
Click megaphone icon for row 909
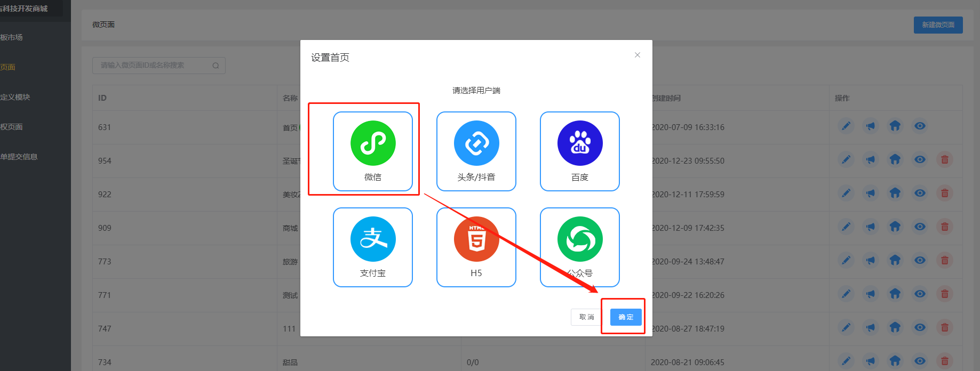pyautogui.click(x=871, y=227)
